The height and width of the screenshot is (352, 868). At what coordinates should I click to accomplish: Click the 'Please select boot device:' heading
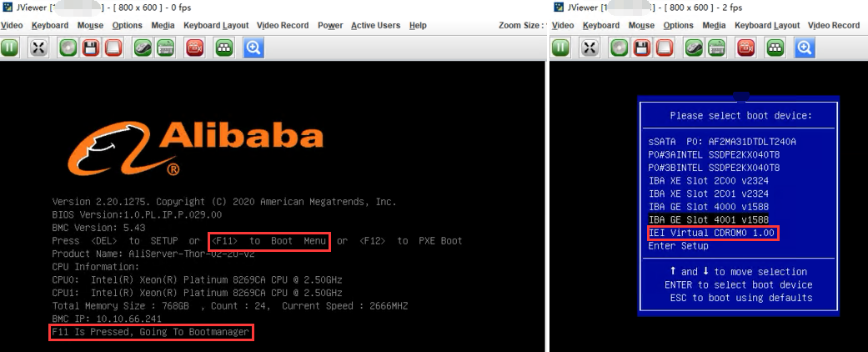740,116
